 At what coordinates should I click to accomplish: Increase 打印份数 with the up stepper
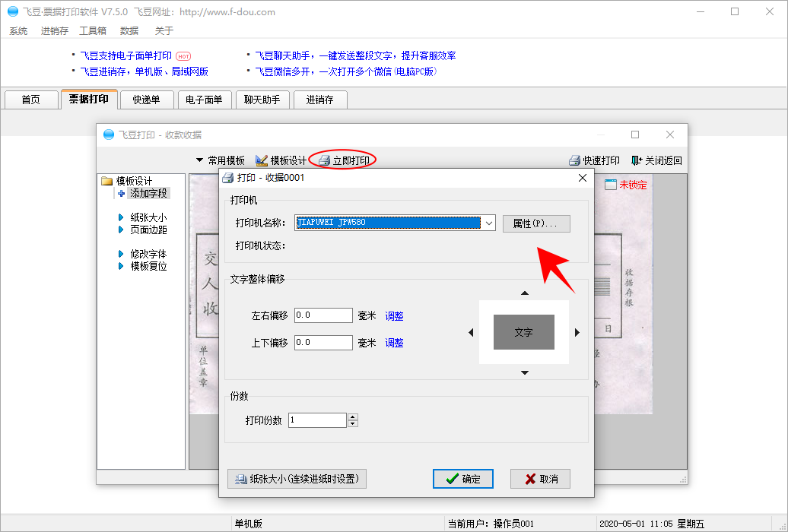[352, 416]
